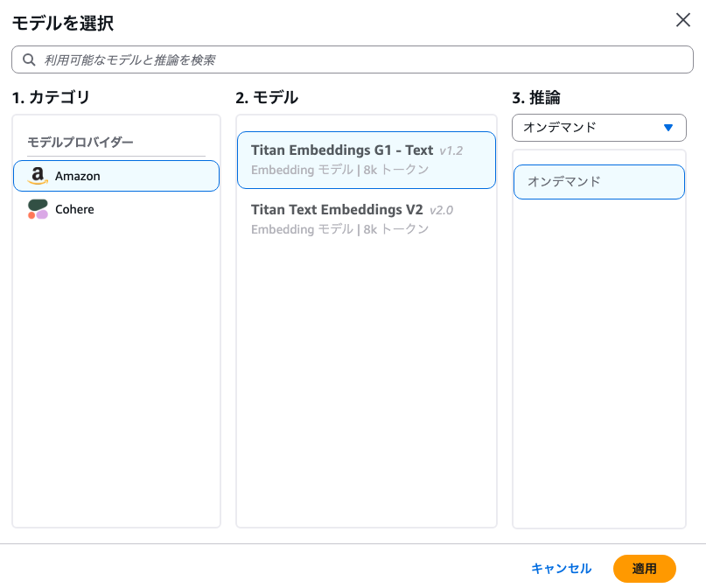
Task: Click the 2. モデル column heading
Action: pyautogui.click(x=267, y=98)
